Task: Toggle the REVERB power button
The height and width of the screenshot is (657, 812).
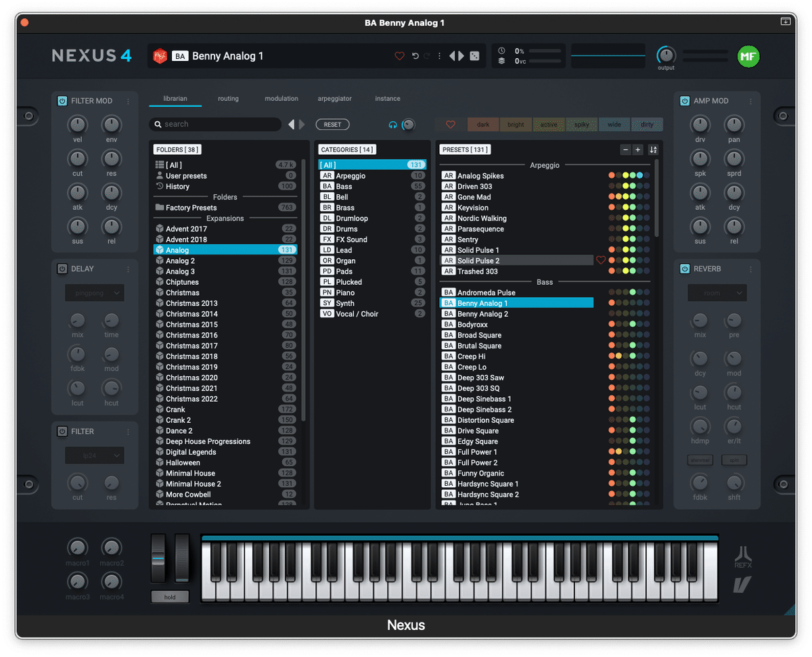Action: click(x=685, y=269)
